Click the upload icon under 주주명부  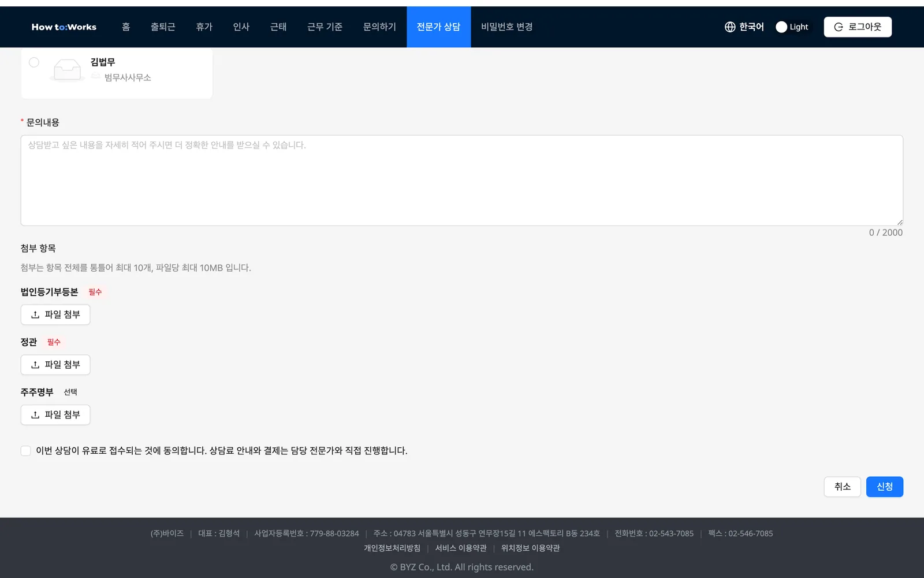click(x=35, y=415)
